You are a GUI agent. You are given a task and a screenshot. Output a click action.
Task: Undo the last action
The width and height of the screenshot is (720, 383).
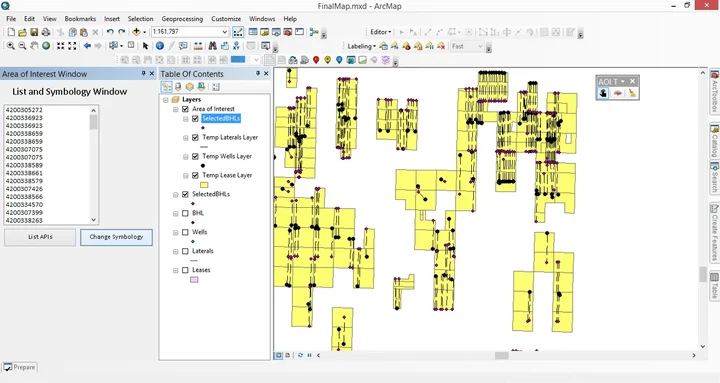[110, 32]
